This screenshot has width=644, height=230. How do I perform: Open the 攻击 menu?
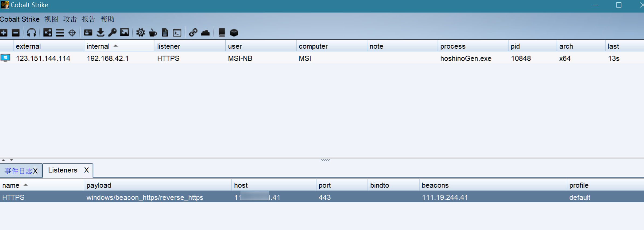pos(70,19)
